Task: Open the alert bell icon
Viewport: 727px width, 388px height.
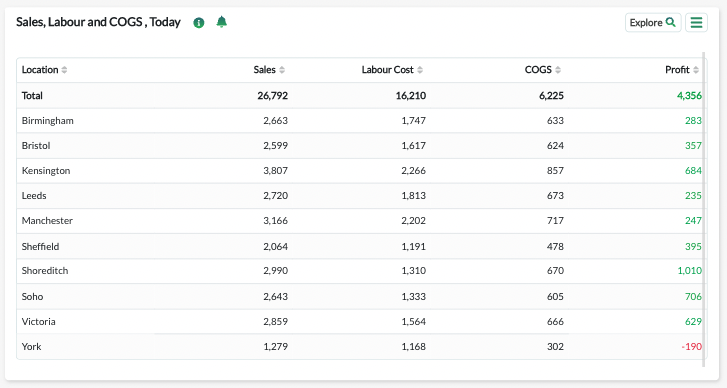Action: point(222,22)
